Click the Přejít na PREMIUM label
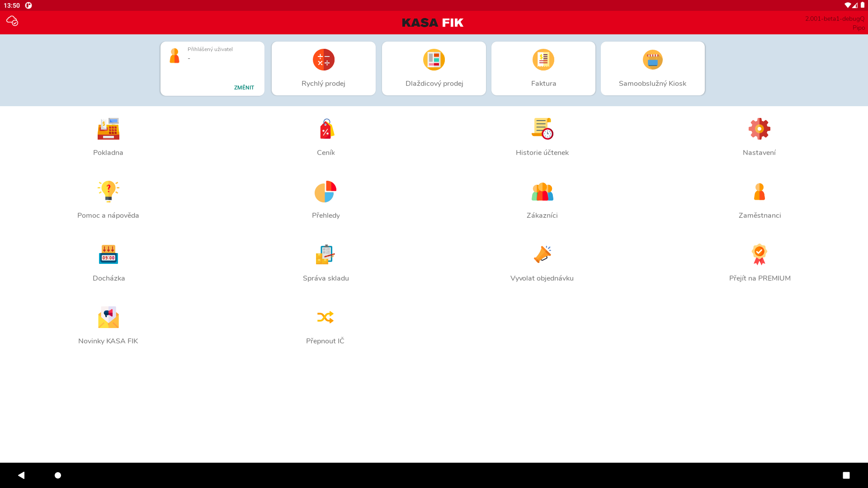868x488 pixels. pos(760,278)
